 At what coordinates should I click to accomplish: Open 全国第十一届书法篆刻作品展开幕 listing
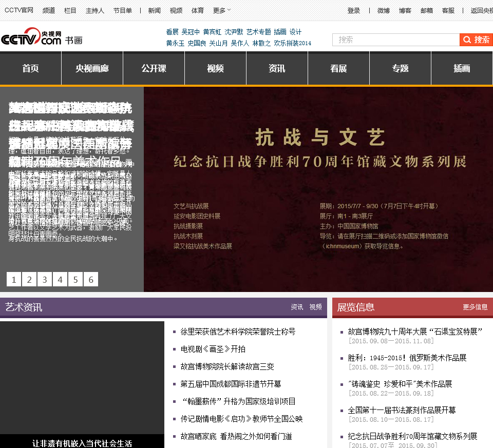(x=402, y=410)
